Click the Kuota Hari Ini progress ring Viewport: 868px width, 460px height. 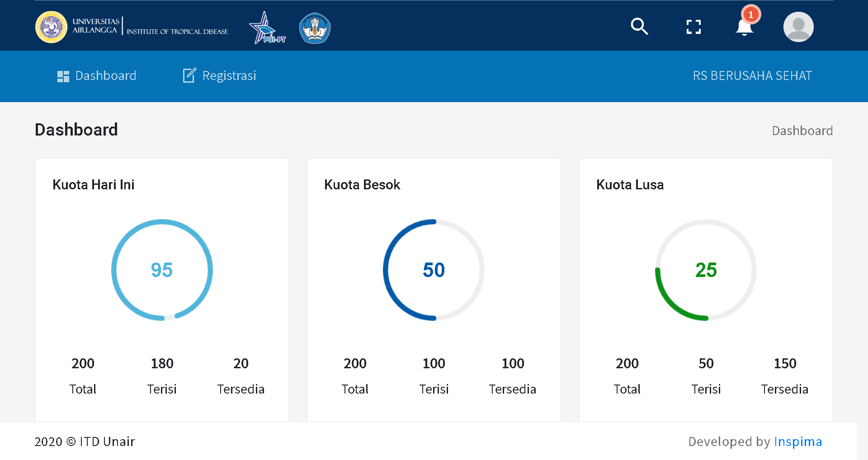tap(162, 270)
